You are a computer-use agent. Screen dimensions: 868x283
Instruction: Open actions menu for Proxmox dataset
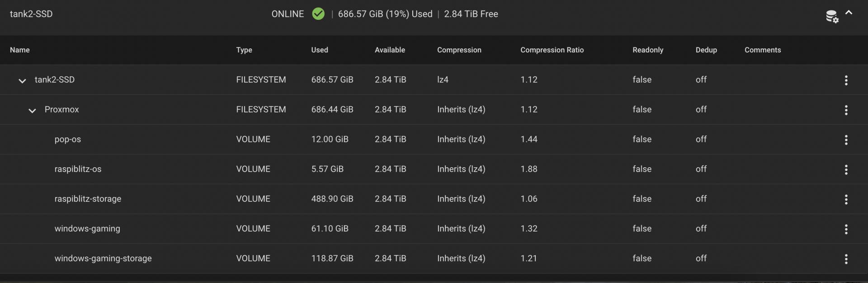pyautogui.click(x=846, y=110)
